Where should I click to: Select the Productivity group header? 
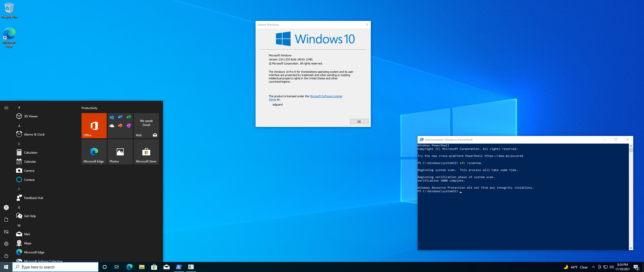coord(89,108)
